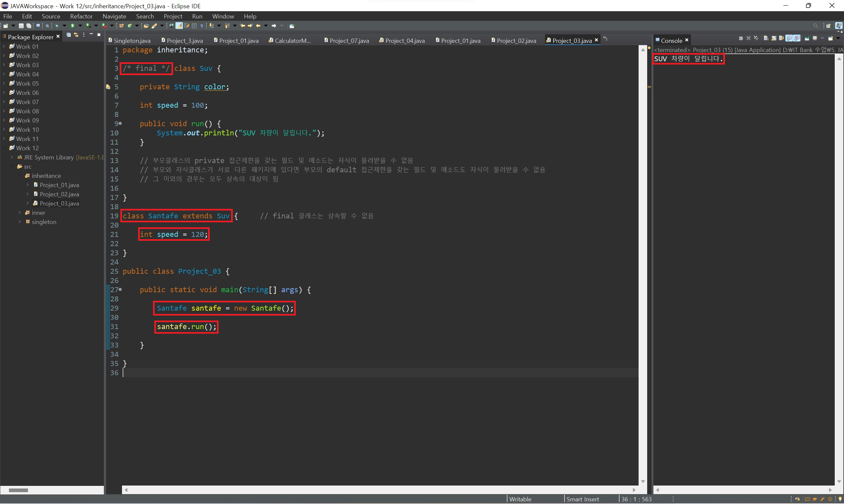Click the green Run button in toolbar
The height and width of the screenshot is (504, 844).
(x=73, y=26)
